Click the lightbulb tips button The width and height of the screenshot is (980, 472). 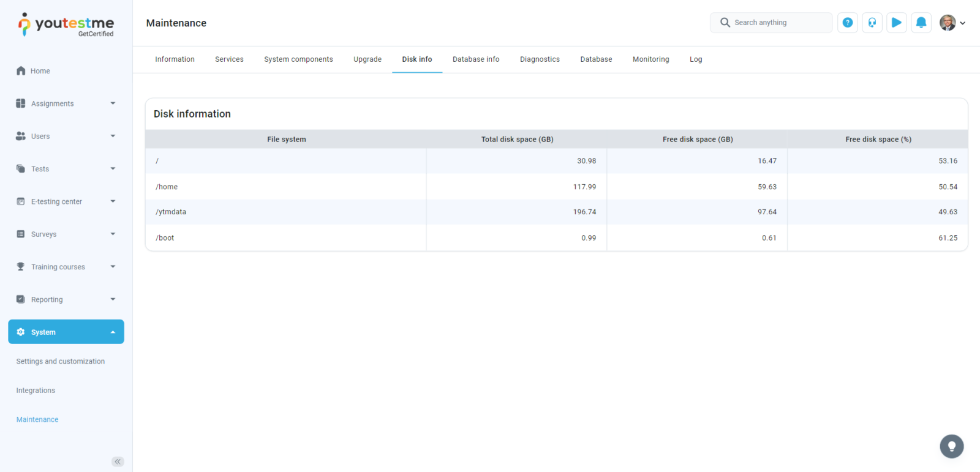pos(951,446)
